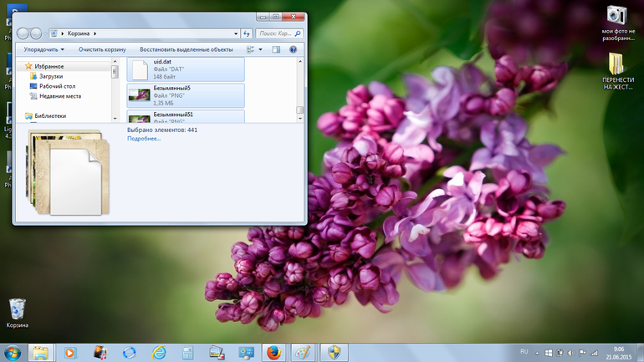Click the Windows Start button
Viewport: 644px width, 362px height.
(x=13, y=352)
